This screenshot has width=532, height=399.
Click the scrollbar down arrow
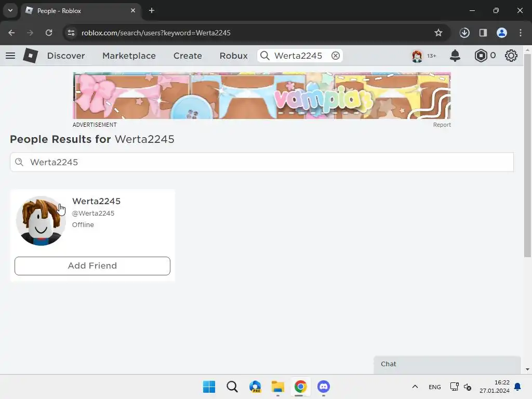[x=527, y=369]
